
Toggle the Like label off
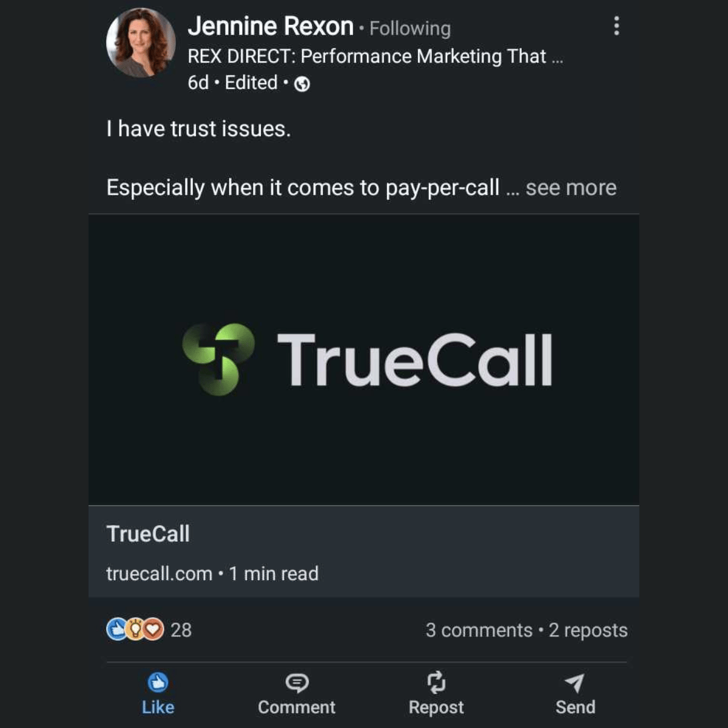158,707
